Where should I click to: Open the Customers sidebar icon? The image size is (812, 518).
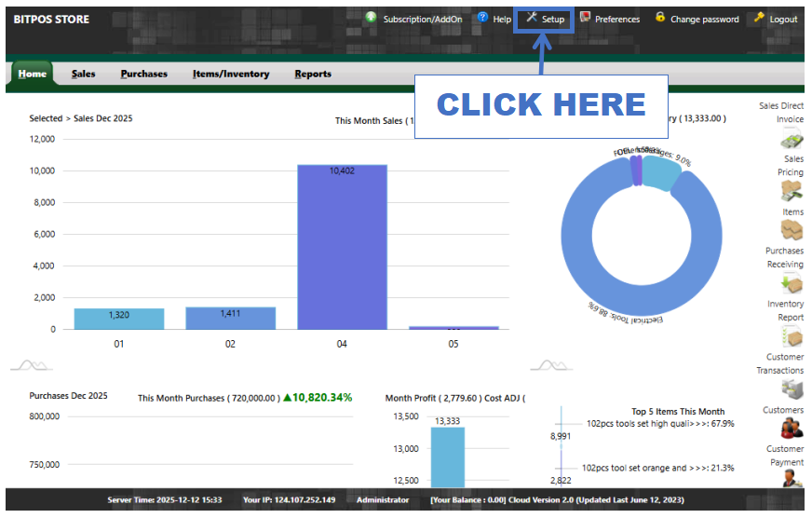(x=792, y=429)
